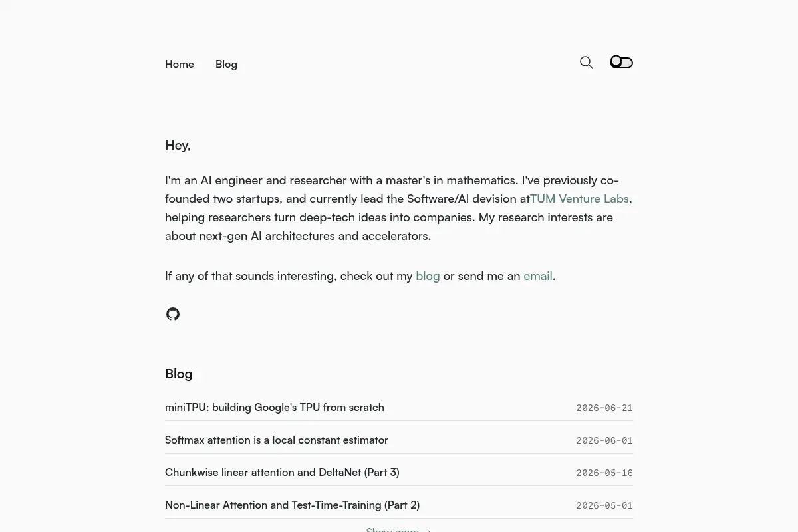798x532 pixels.
Task: Open Blog in the top navigation
Action: [x=226, y=65]
